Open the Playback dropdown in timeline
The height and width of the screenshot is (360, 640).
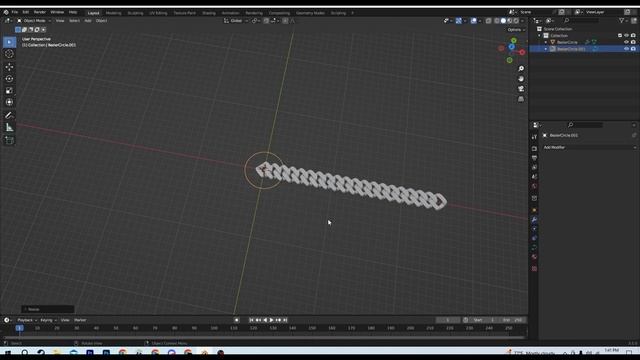tap(27, 320)
